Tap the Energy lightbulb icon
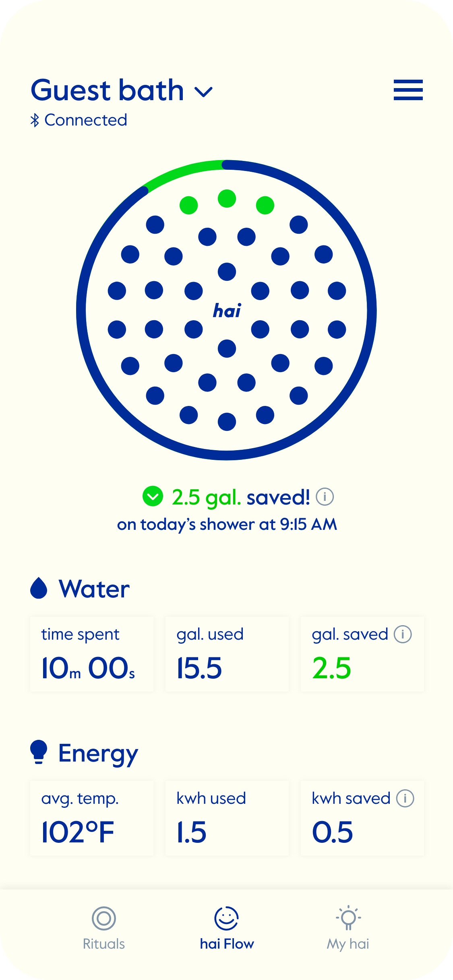Viewport: 453px width, 980px height. point(39,752)
